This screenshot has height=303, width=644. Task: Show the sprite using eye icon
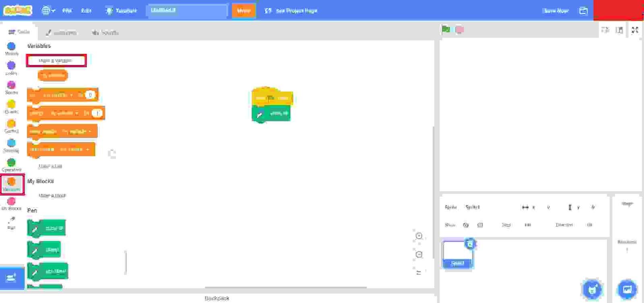click(466, 225)
